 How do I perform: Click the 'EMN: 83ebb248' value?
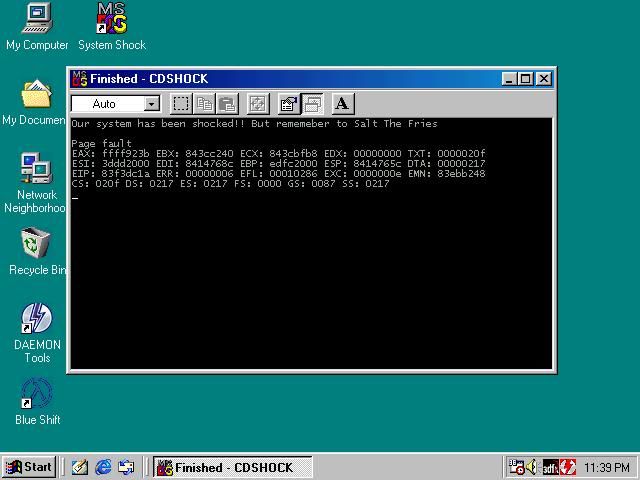coord(446,173)
